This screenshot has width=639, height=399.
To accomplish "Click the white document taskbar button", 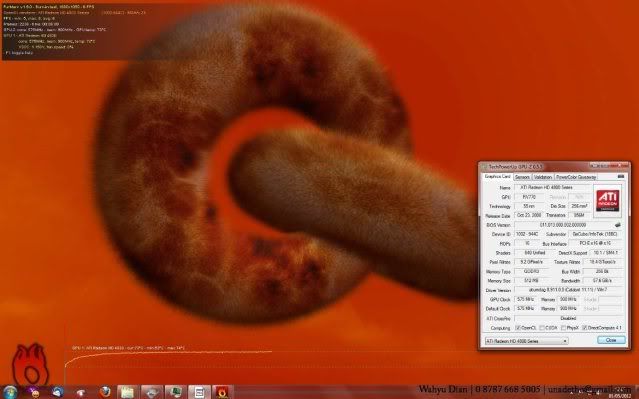I will (199, 392).
